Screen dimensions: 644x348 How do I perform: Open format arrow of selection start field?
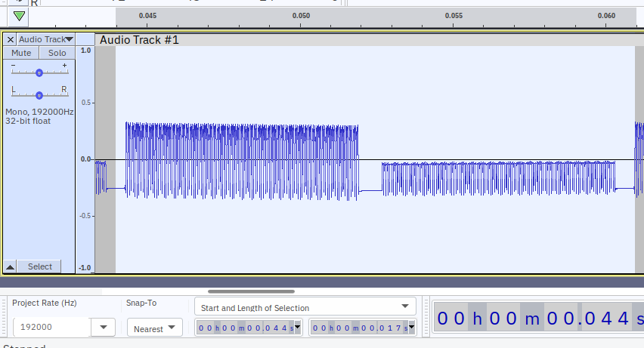pos(297,328)
